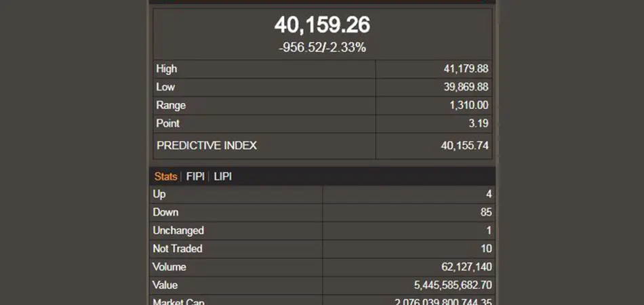The width and height of the screenshot is (644, 305).
Task: Click the predictive index value 40,155.74
Action: click(464, 145)
